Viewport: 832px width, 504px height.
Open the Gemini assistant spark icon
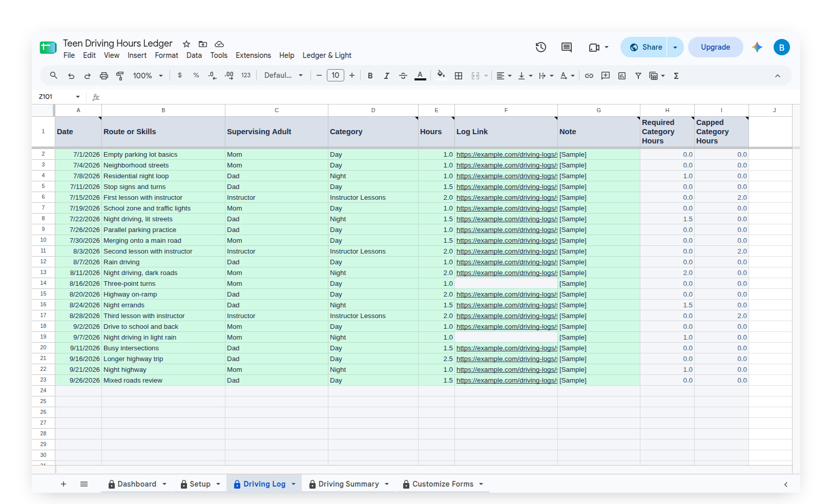757,47
